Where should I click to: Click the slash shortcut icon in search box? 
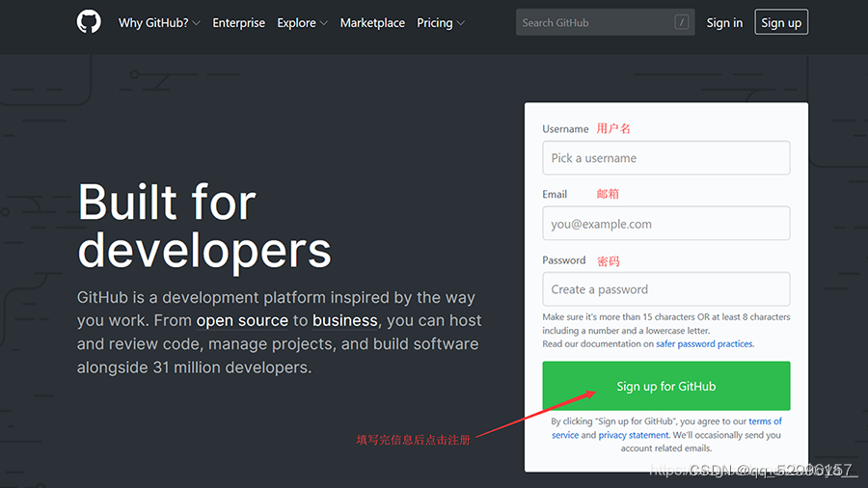tap(682, 22)
